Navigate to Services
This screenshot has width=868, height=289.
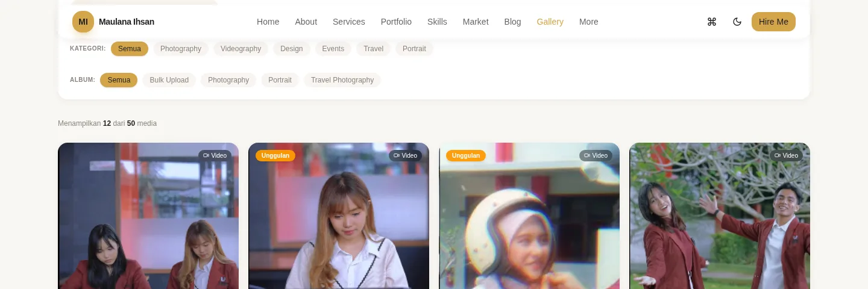tap(348, 22)
